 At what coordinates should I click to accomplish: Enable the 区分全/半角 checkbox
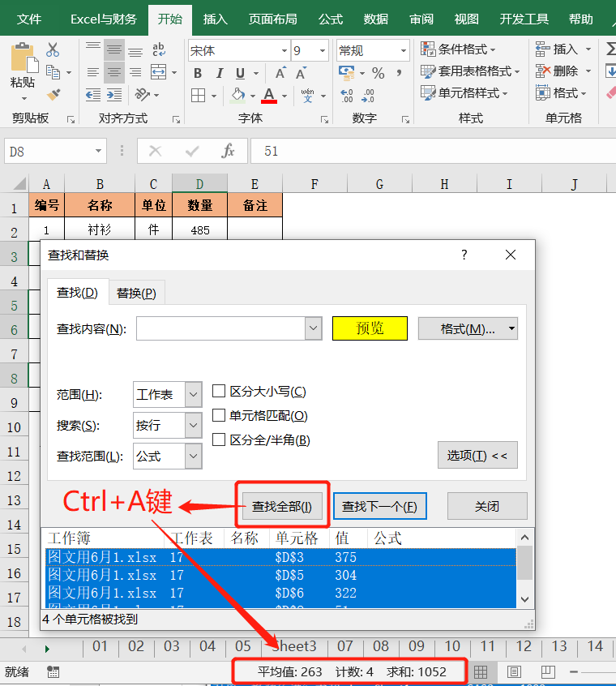[x=219, y=439]
